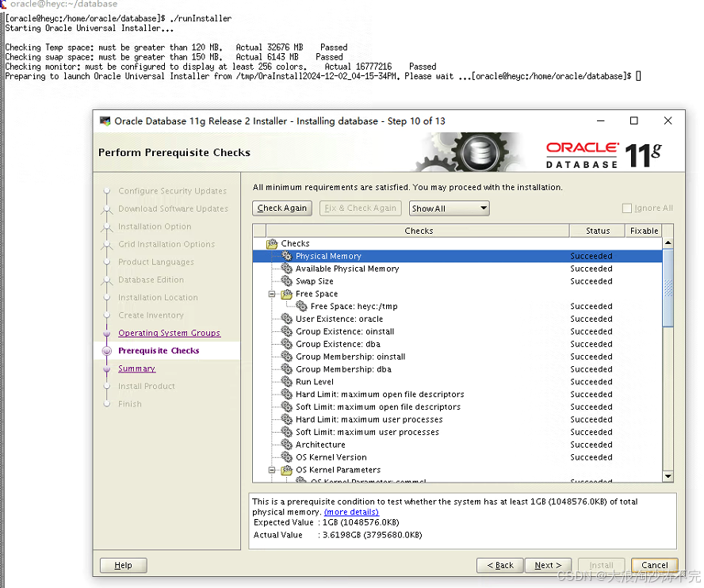Click Hard Limit user processes icon
The width and height of the screenshot is (704, 588).
click(286, 419)
